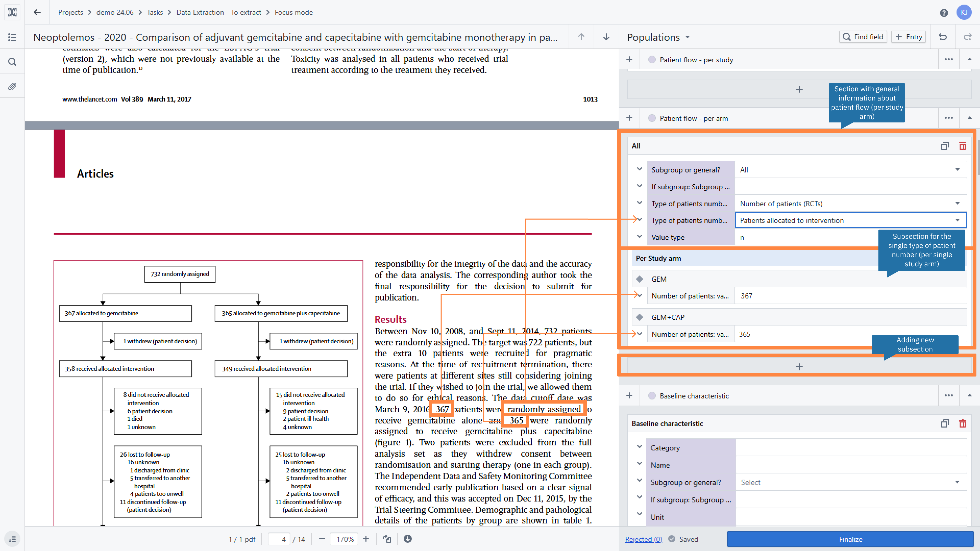The width and height of the screenshot is (980, 551).
Task: Open the document search magnifier icon
Action: point(12,61)
